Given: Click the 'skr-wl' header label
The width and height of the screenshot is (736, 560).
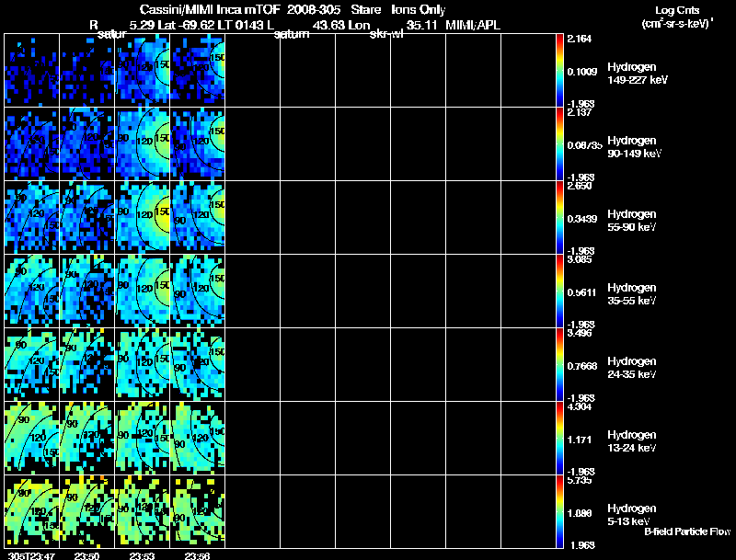Looking at the screenshot, I should click(386, 34).
